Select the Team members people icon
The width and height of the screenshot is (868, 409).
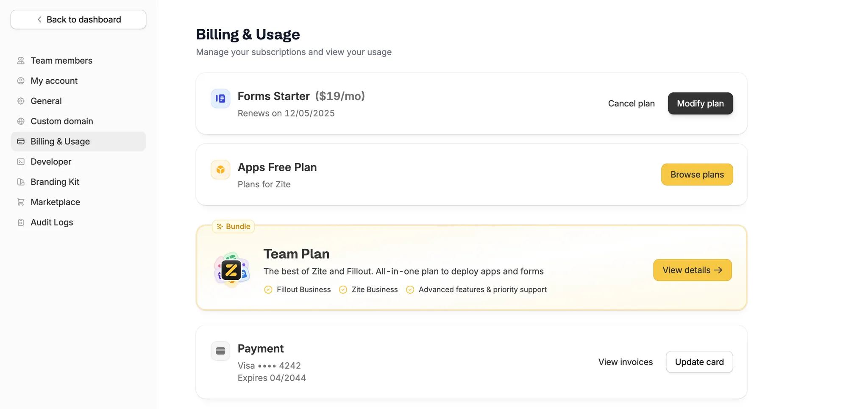click(21, 60)
